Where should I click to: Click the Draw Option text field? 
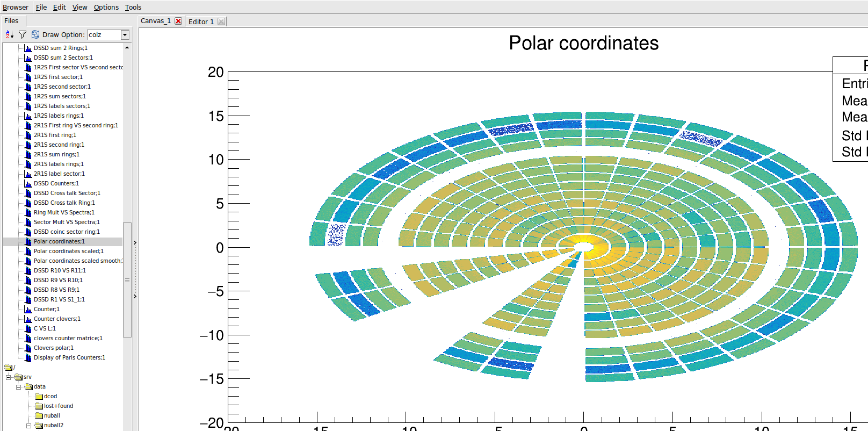[x=103, y=35]
